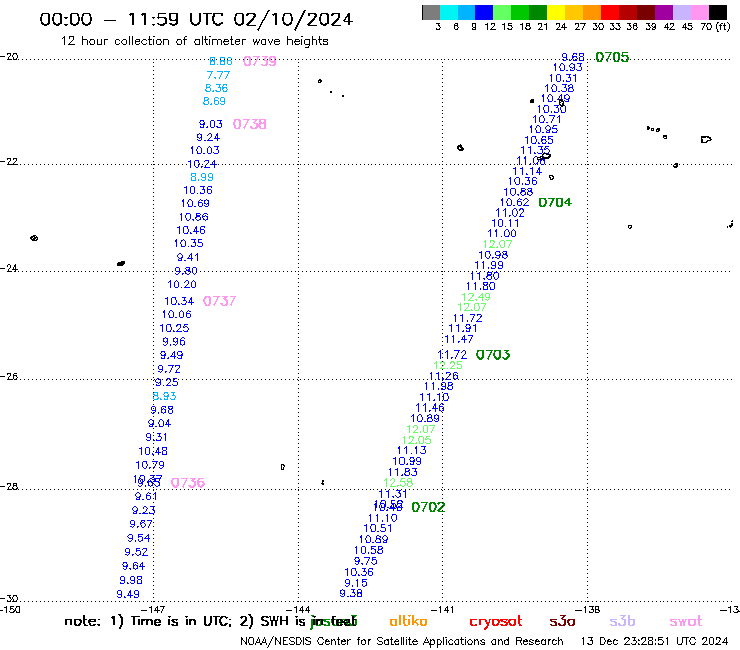This screenshot has height=650, width=740.
Task: Click the green time label 0703
Action: tap(493, 355)
